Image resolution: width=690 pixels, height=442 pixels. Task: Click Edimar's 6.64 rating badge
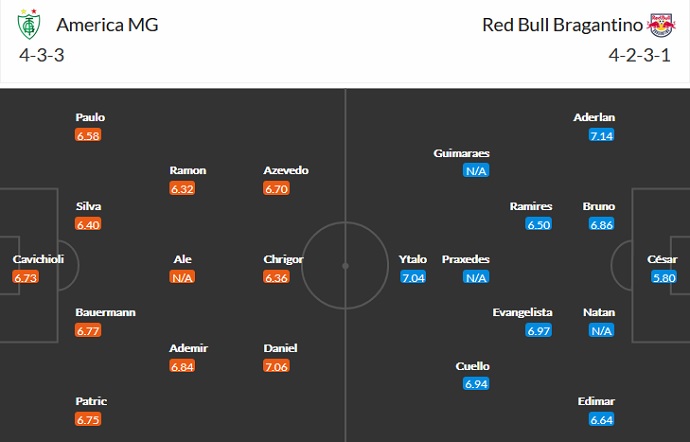point(602,419)
